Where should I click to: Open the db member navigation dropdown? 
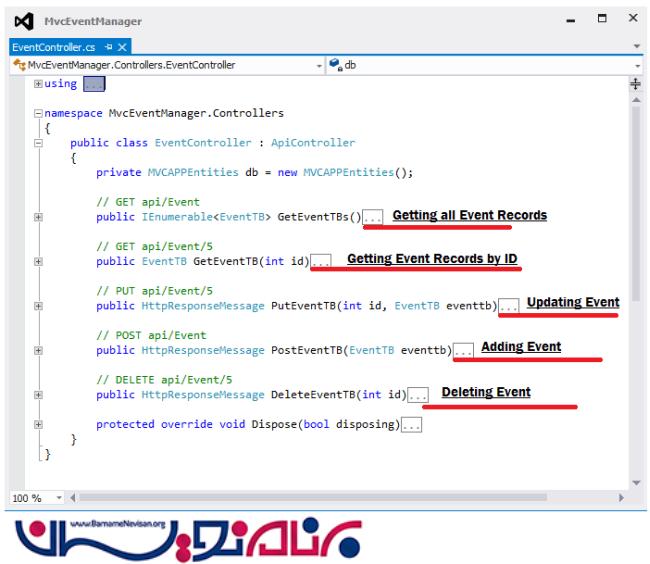tap(636, 65)
